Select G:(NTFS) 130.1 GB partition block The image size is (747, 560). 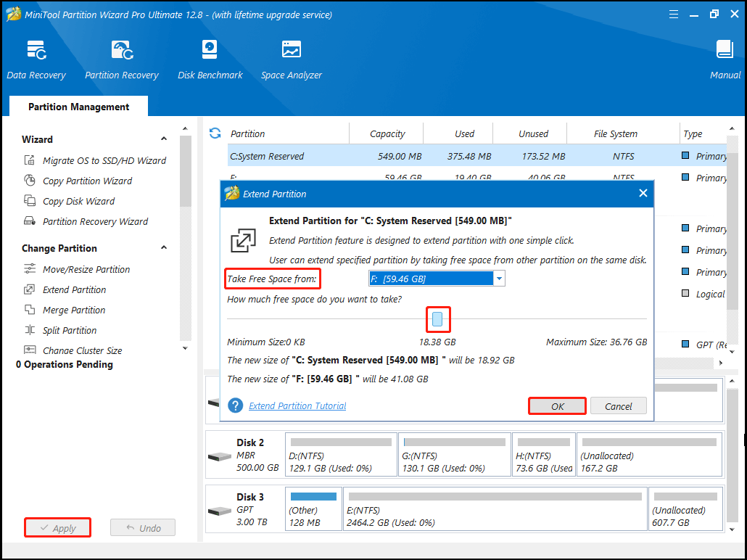(x=455, y=455)
